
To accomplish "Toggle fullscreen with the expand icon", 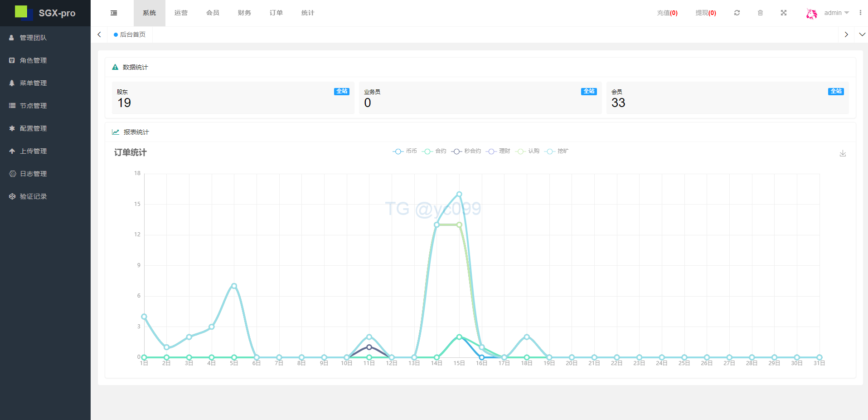I will tap(784, 13).
